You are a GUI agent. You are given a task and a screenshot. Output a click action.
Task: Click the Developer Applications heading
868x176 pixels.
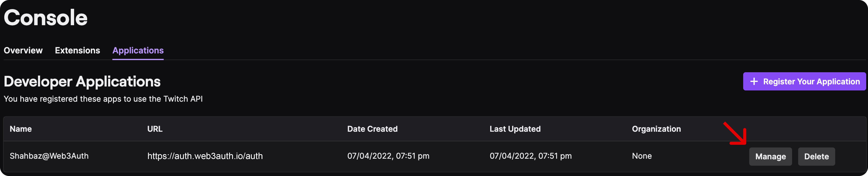82,81
